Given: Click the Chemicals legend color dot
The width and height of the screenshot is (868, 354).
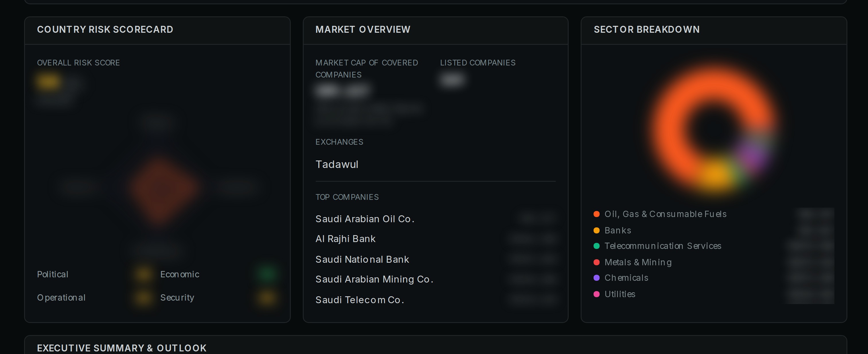Looking at the screenshot, I should [x=596, y=278].
